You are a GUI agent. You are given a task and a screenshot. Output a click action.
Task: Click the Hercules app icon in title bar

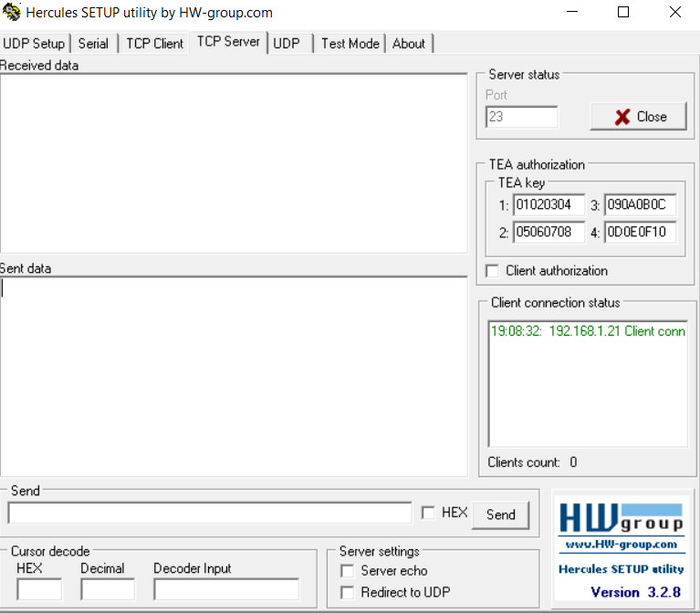coord(12,13)
